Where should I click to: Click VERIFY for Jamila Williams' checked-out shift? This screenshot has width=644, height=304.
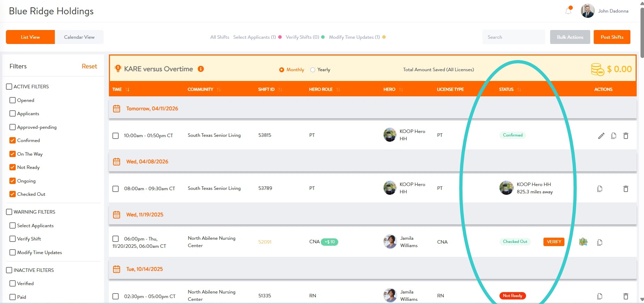pos(554,242)
